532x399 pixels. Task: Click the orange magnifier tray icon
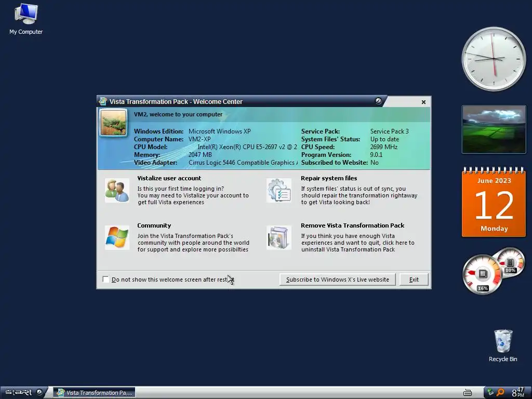pyautogui.click(x=500, y=393)
